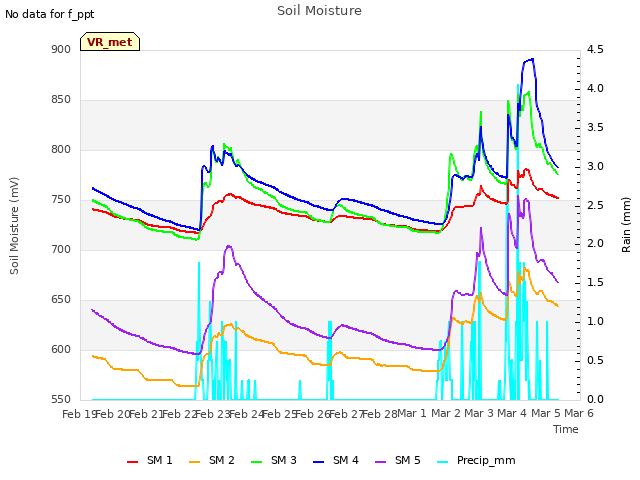Click the Feb 26 x-axis tick label
The width and height of the screenshot is (640, 480).
tap(313, 414)
